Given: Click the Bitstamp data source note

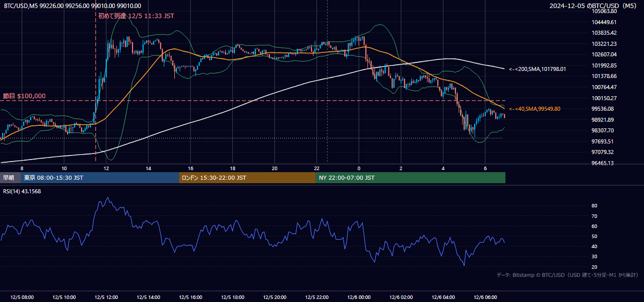Looking at the screenshot, I should (x=567, y=275).
